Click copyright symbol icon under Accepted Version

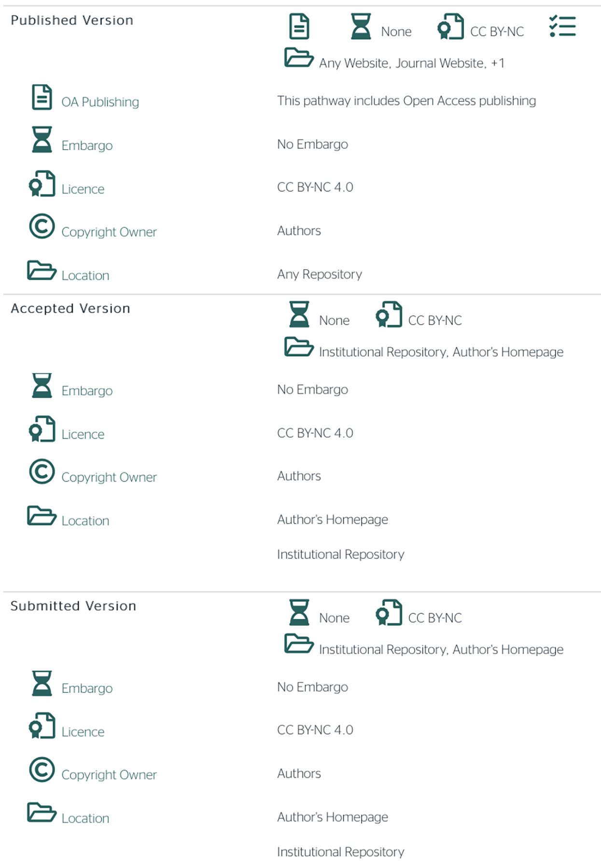pyautogui.click(x=42, y=471)
